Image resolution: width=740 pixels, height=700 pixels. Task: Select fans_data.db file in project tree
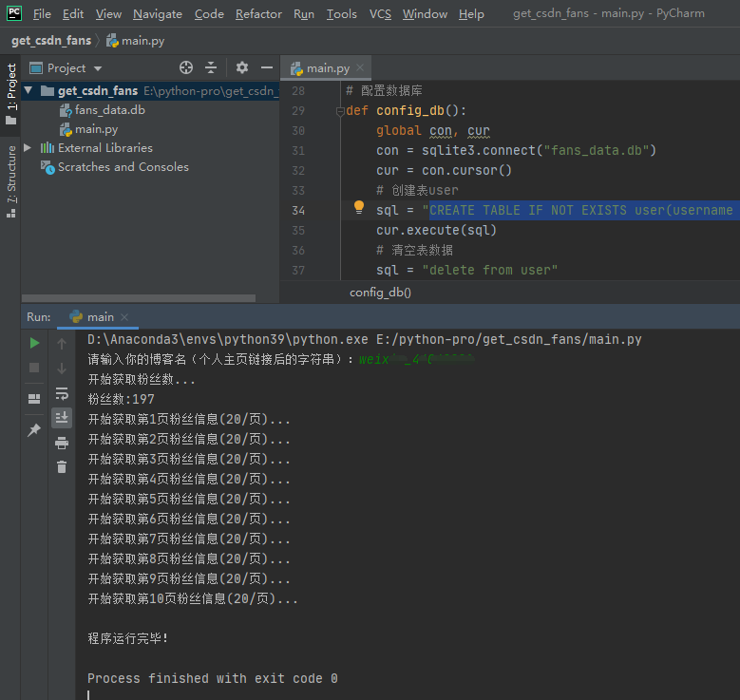pos(103,110)
